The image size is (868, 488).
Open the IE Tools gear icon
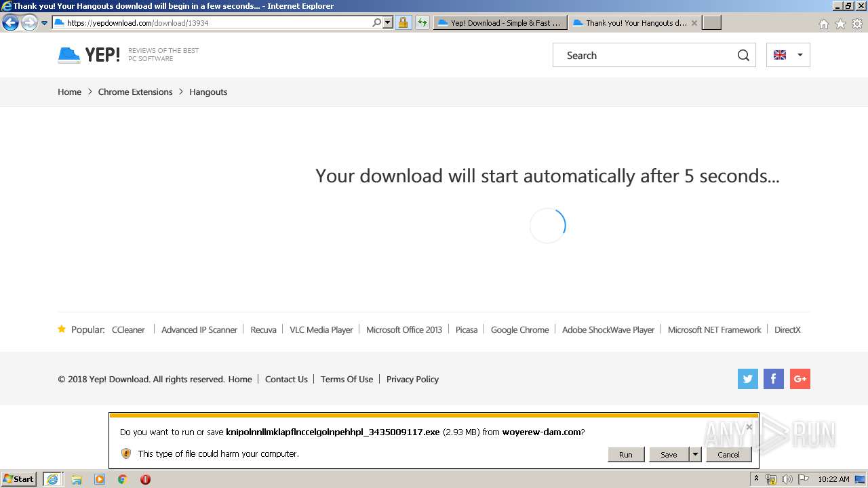point(857,24)
